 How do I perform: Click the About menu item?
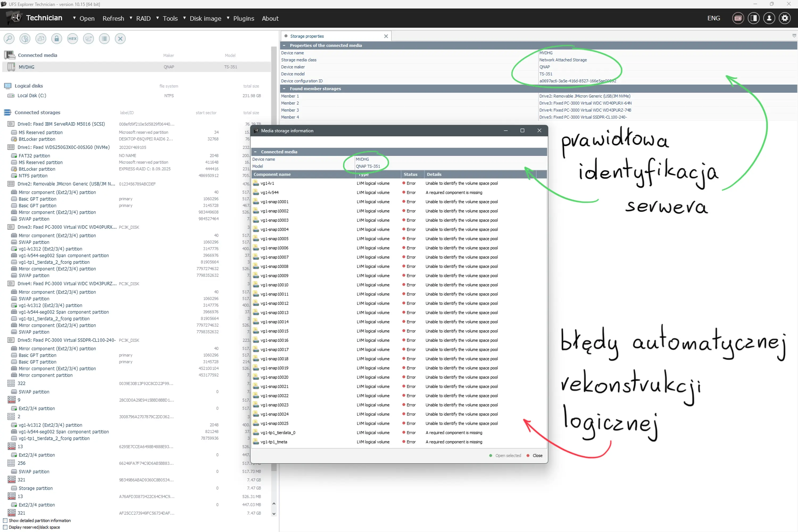tap(270, 19)
